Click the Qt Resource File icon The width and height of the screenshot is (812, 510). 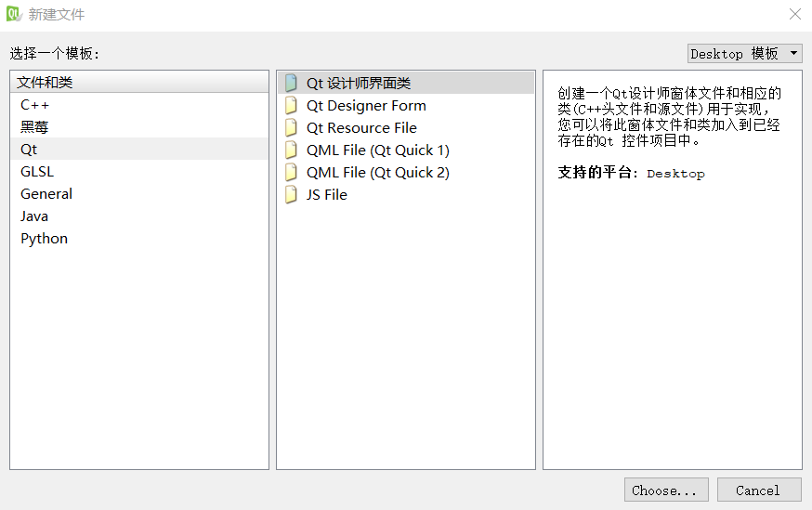point(292,127)
